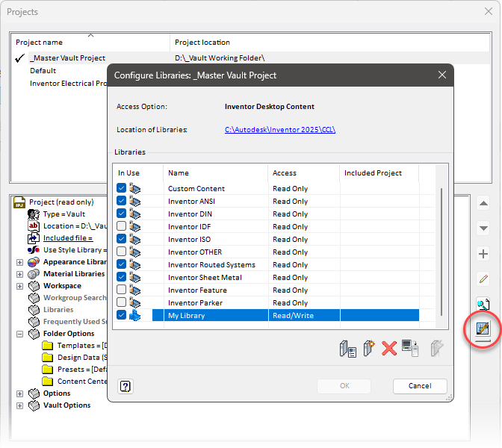Screen dimensions: 502x448
Task: Toggle Inventor Routed Systems checkbox
Action: [121, 264]
